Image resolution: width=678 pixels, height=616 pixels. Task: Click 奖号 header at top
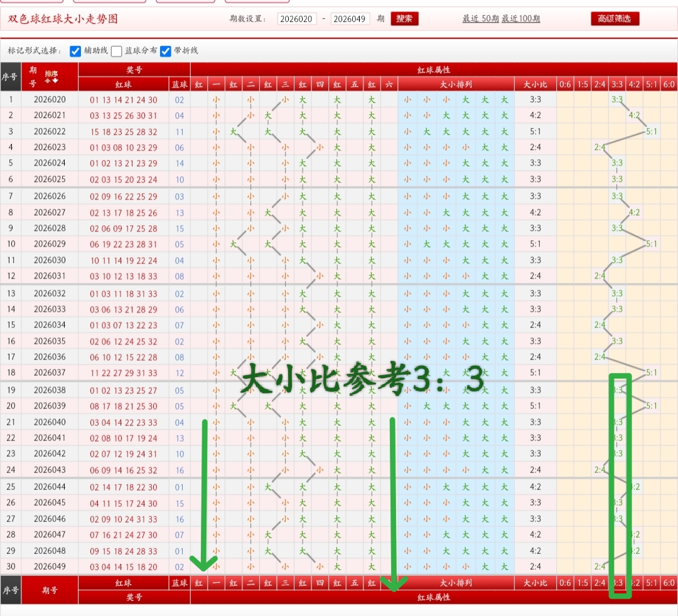(134, 70)
